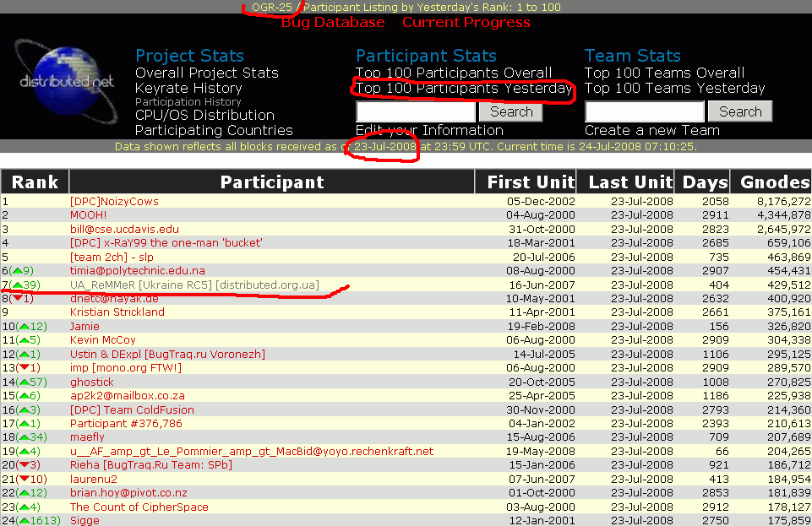Screen dimensions: 812x526
Task: Click the green up arrow in rank 24
Action: [x=25, y=521]
